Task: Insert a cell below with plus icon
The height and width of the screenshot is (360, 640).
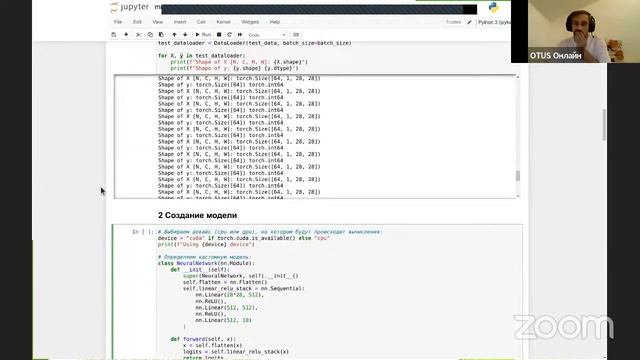Action: point(126,35)
